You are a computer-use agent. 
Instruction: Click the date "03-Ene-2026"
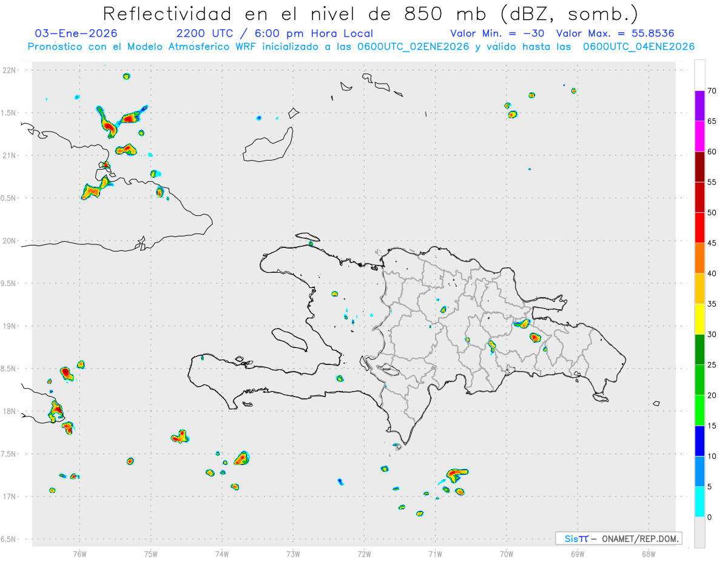click(x=76, y=33)
